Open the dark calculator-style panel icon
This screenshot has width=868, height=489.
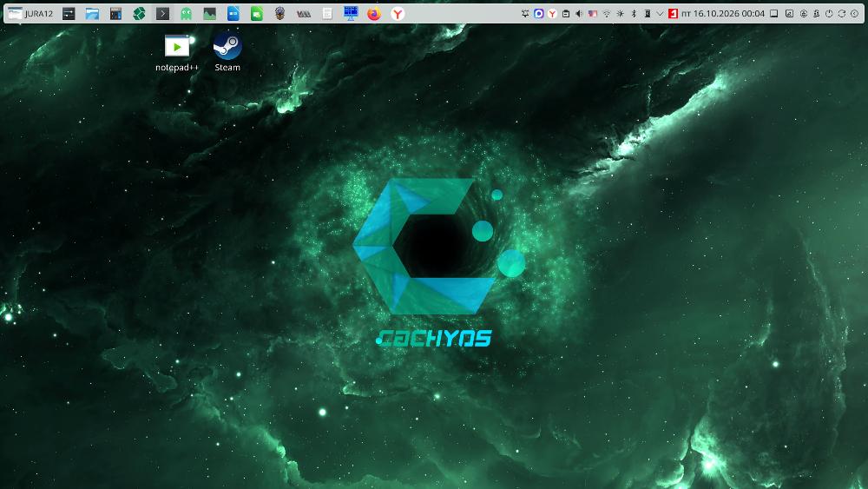[115, 13]
